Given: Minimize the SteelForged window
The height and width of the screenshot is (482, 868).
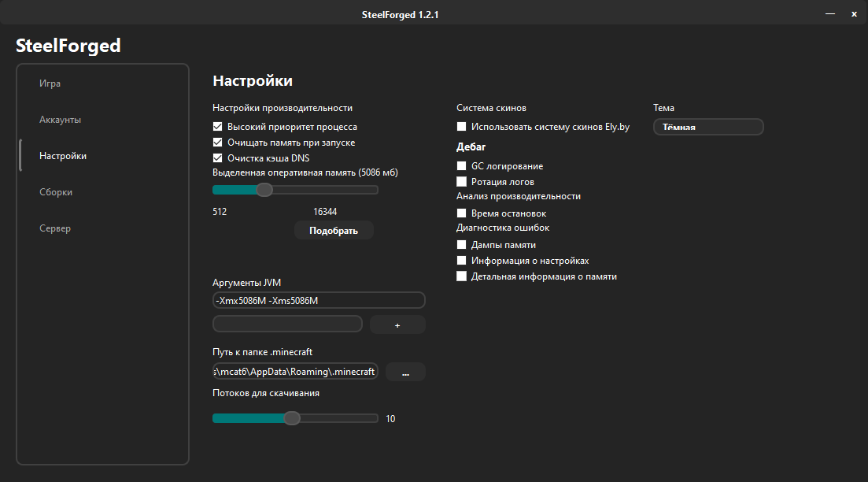Looking at the screenshot, I should click(x=829, y=14).
